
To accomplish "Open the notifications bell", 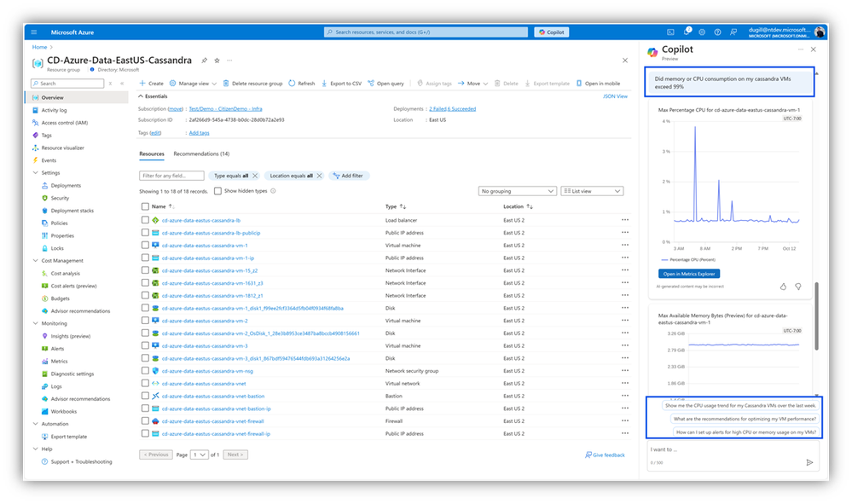I will pos(687,32).
